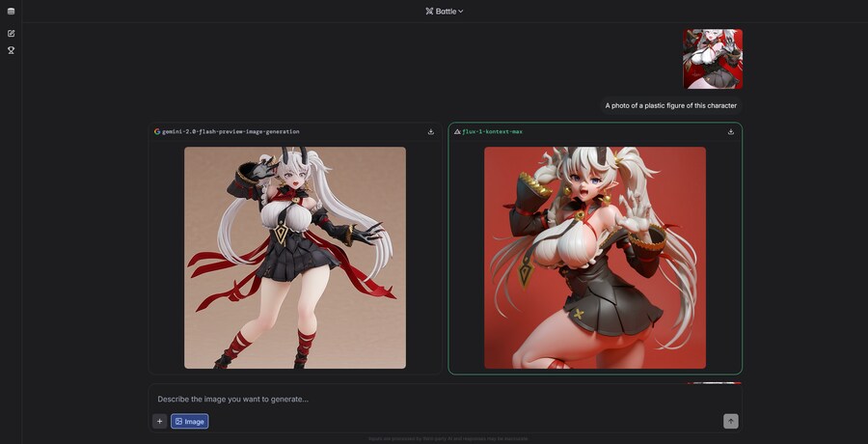
Task: Open the gemini-generated figure image
Action: [295, 258]
